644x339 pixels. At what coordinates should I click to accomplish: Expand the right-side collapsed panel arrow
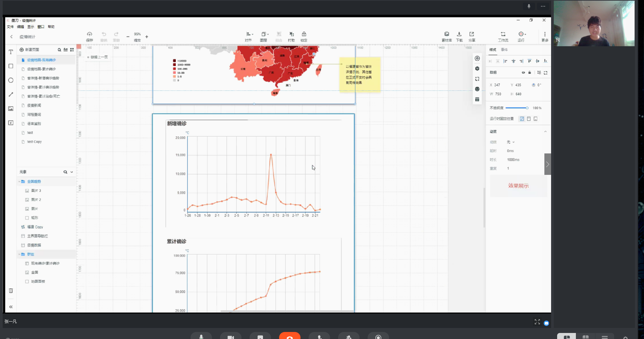[x=547, y=164]
